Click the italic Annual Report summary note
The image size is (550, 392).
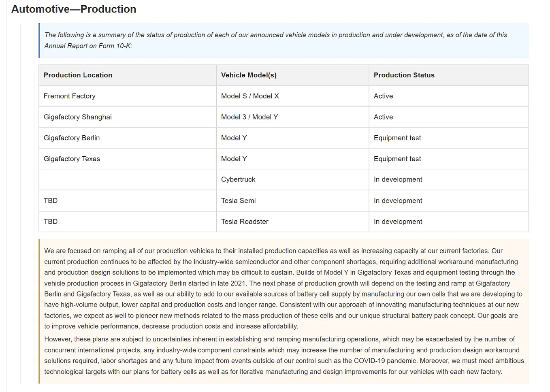click(x=275, y=40)
